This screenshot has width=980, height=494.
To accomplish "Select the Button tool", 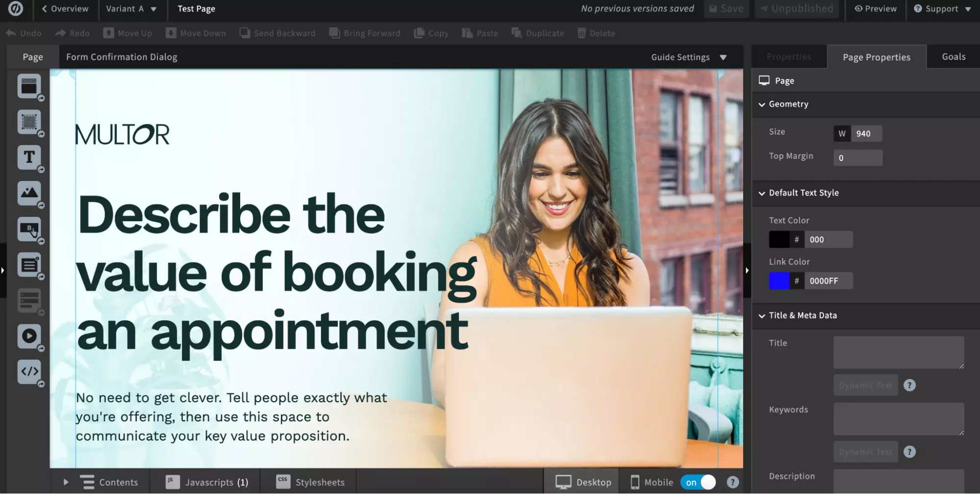I will [29, 229].
